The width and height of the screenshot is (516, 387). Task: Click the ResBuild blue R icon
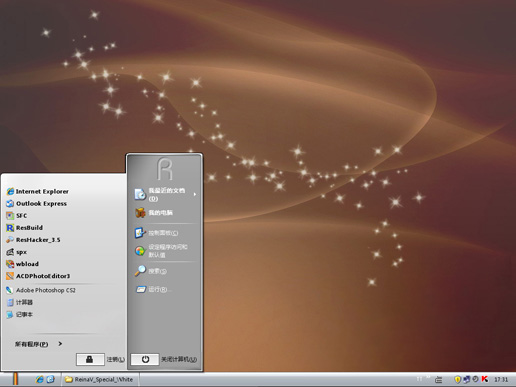point(10,228)
